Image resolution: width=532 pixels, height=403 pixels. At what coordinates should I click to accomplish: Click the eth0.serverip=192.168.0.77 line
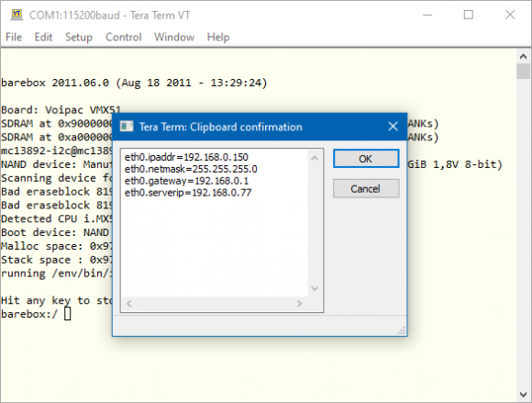[188, 193]
